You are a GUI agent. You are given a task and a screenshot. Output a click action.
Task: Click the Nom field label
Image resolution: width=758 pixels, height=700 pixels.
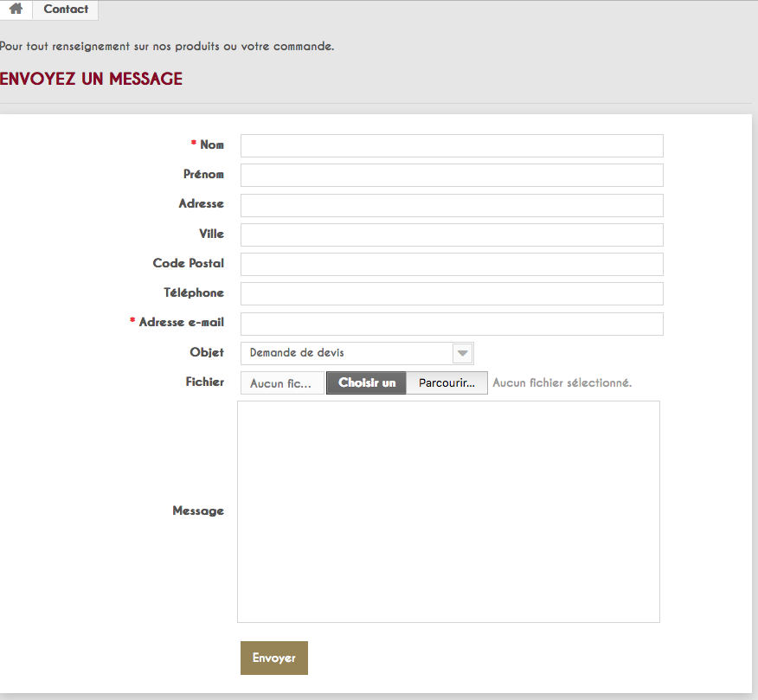(x=212, y=144)
